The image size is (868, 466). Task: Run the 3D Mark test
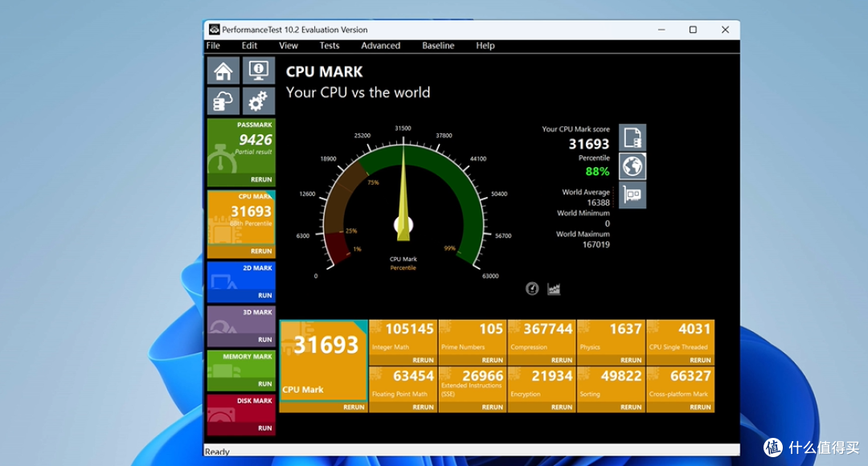264,339
